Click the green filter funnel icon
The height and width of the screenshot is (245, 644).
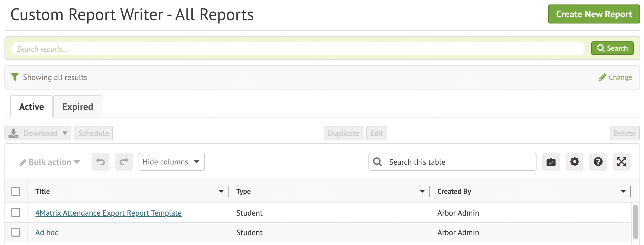pyautogui.click(x=15, y=77)
